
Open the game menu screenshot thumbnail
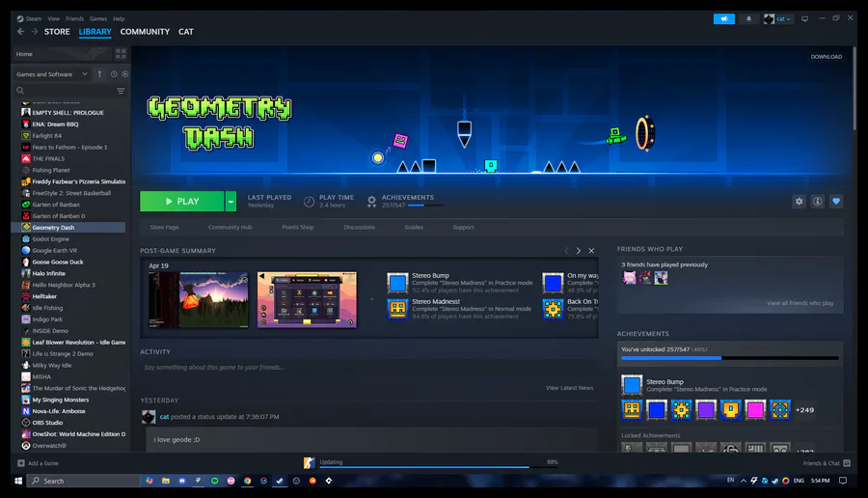tap(308, 300)
